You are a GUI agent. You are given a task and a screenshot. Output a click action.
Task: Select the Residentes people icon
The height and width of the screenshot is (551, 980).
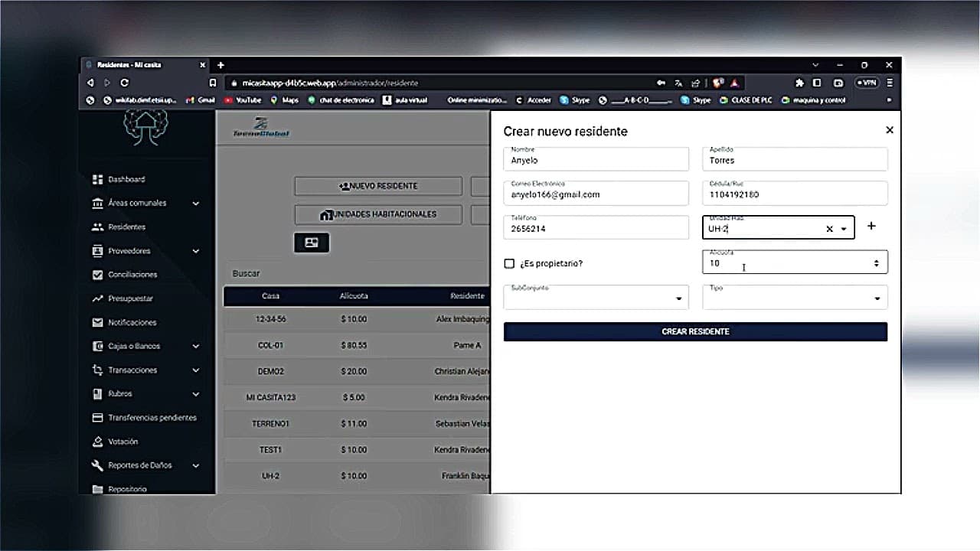pos(97,227)
